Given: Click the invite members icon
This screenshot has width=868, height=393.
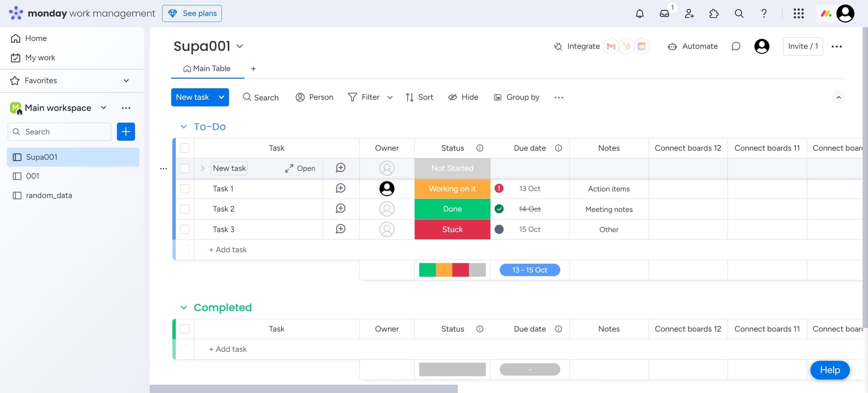Looking at the screenshot, I should [x=689, y=14].
